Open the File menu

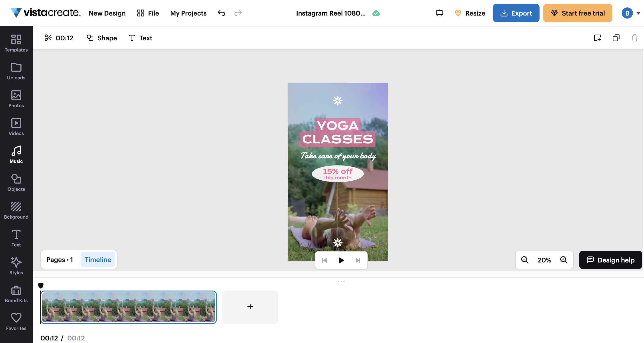pos(148,13)
